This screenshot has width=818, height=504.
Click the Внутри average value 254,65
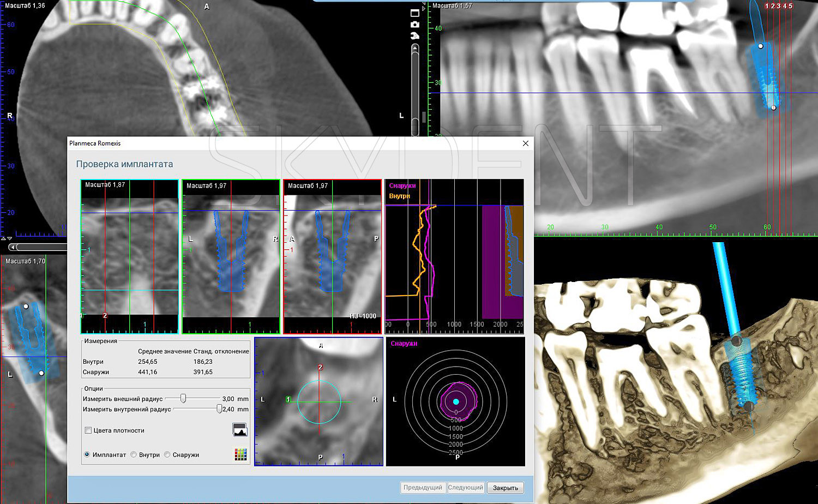pyautogui.click(x=147, y=362)
